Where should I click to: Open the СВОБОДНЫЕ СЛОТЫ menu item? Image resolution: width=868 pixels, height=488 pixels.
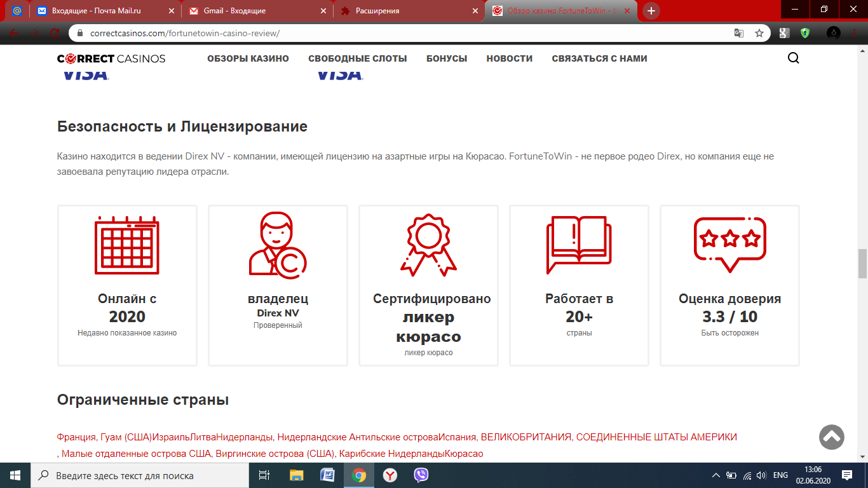(x=358, y=58)
